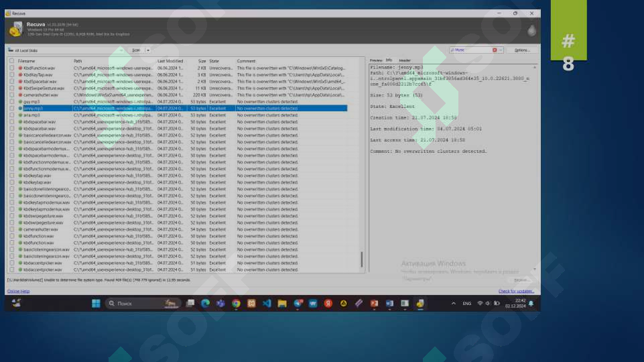The height and width of the screenshot is (362, 644).
Task: Click the green status dot of guy.mp3
Action: tap(20, 101)
